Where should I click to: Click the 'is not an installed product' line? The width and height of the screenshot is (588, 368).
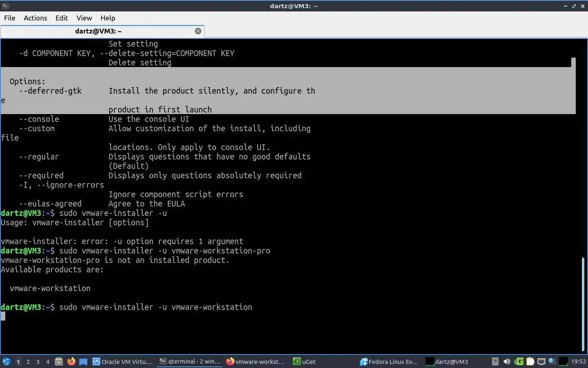coord(115,260)
